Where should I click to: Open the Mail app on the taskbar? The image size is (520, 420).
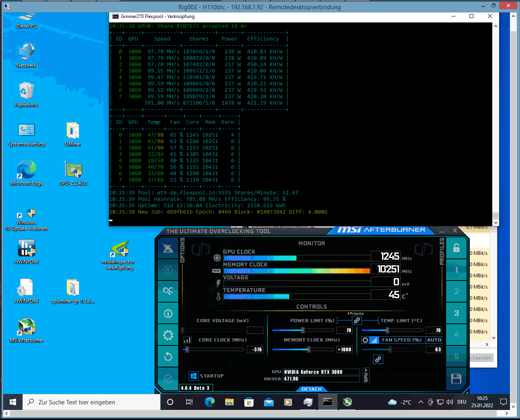pos(268,402)
